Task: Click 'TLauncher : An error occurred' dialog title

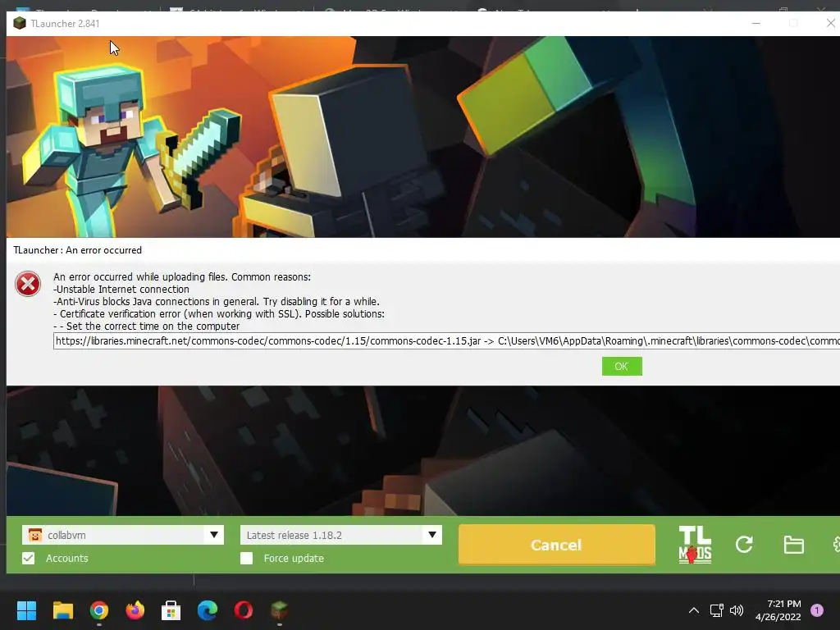Action: 78,250
